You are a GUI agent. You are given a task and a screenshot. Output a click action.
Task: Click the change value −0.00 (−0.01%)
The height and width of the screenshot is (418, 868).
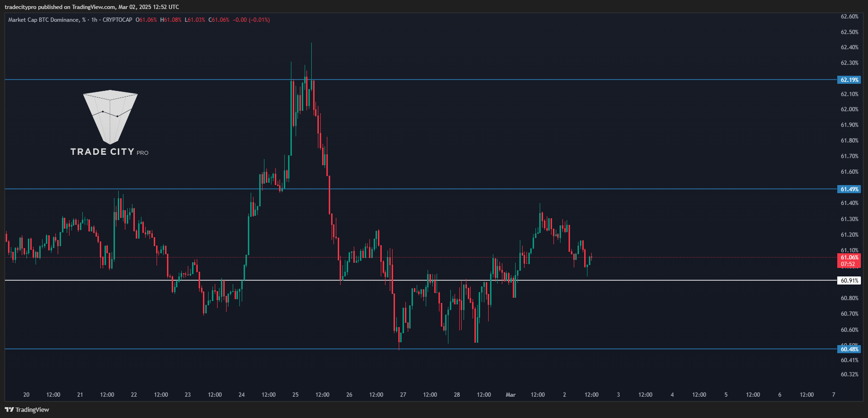point(251,20)
